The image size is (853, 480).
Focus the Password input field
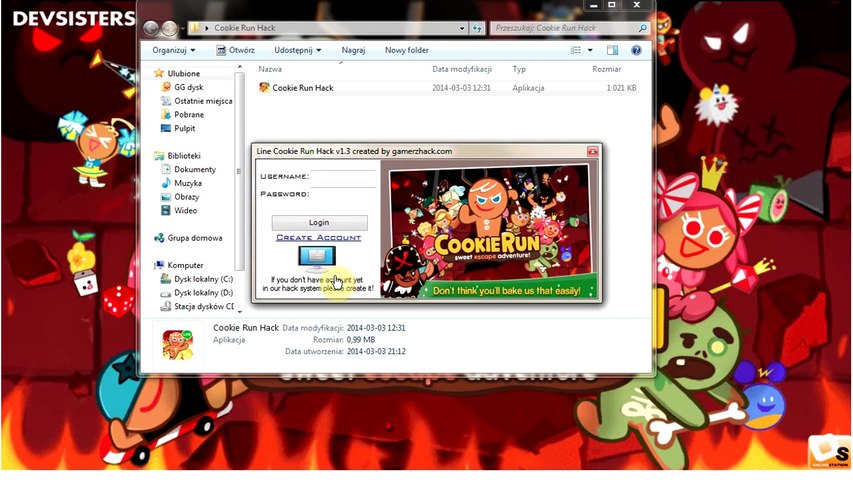click(343, 193)
